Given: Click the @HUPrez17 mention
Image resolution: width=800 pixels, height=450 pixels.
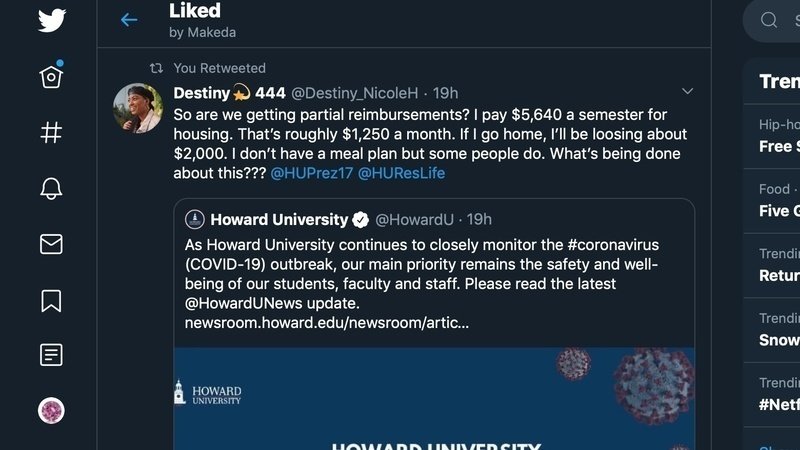Looking at the screenshot, I should click(x=311, y=173).
